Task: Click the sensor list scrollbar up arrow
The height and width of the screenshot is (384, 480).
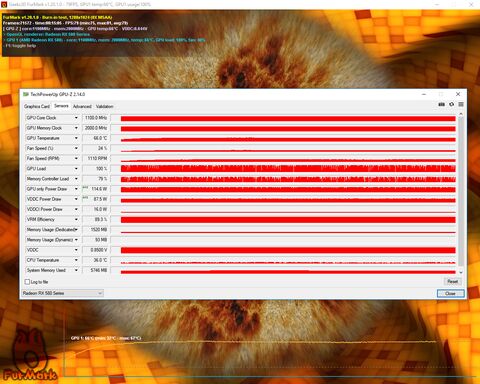Action: (461, 114)
